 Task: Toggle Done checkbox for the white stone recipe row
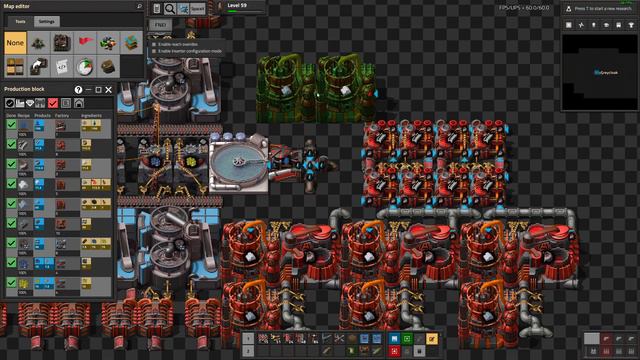coord(11,184)
